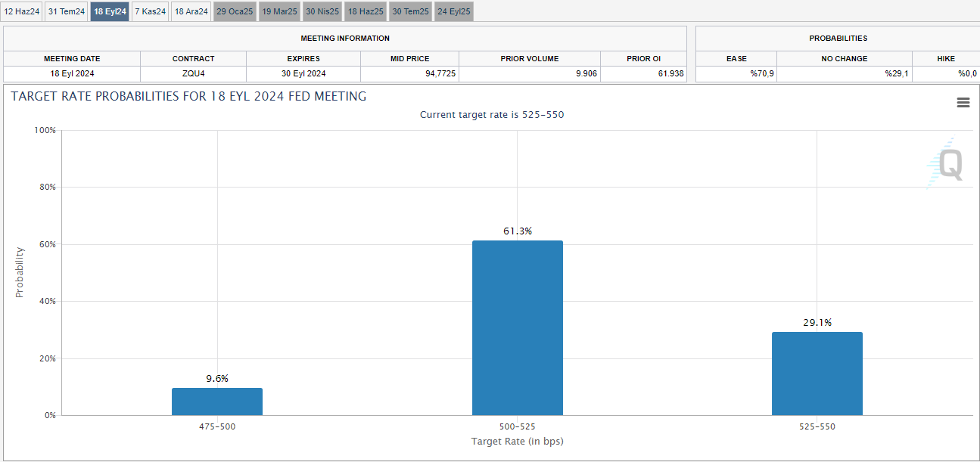Switch to the 12 Haz24 meeting tab

22,11
